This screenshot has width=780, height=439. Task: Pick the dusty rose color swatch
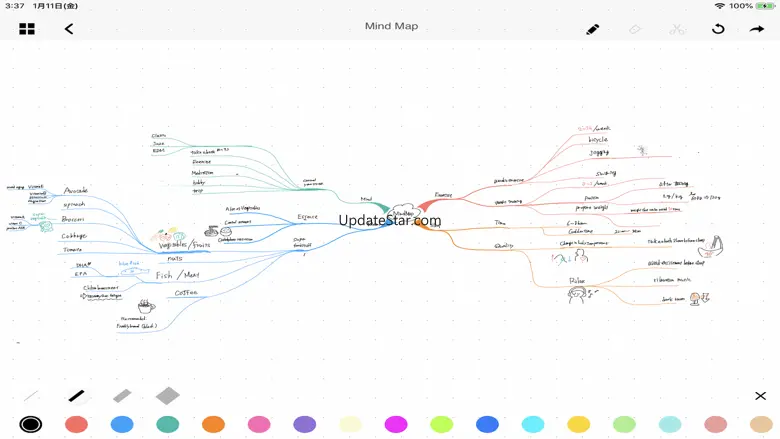715,424
